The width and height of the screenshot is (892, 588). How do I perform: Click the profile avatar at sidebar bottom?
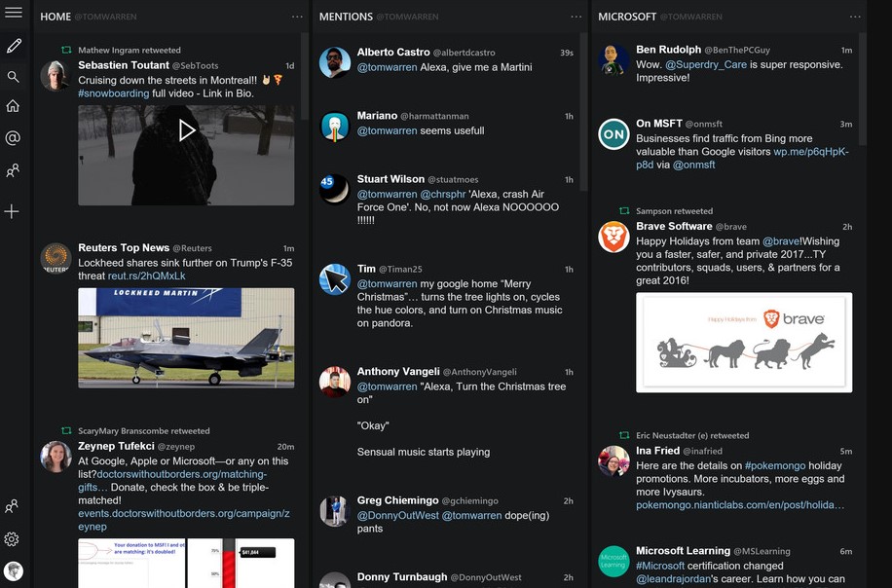pos(13,570)
